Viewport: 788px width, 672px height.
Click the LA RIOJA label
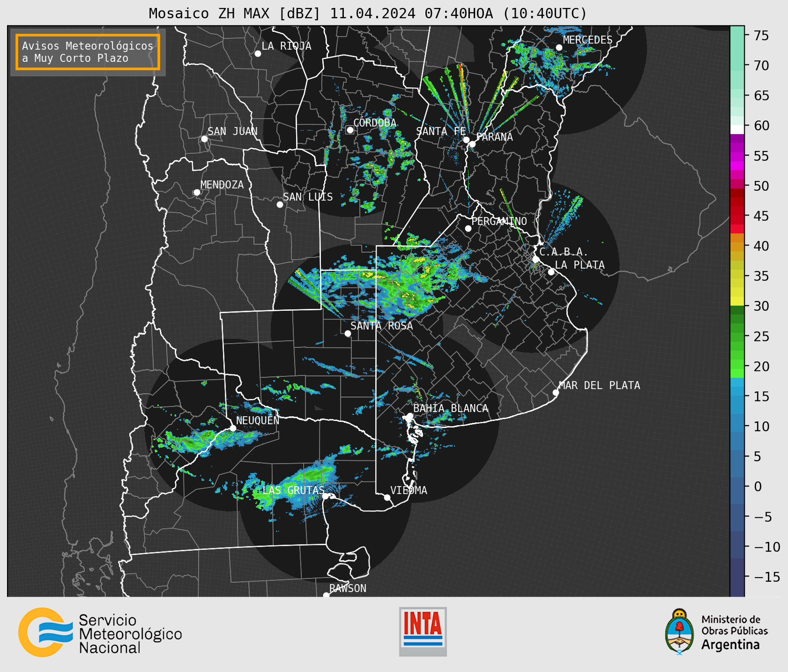click(x=286, y=46)
